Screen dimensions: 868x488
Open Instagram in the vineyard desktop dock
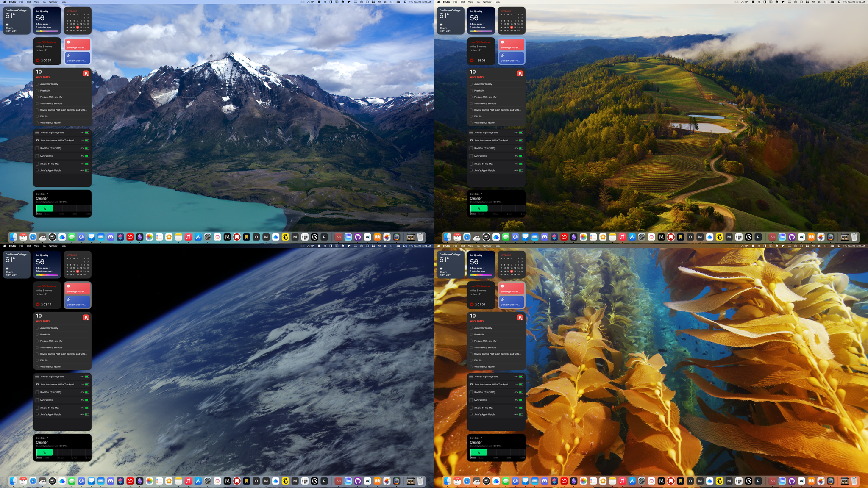point(651,237)
